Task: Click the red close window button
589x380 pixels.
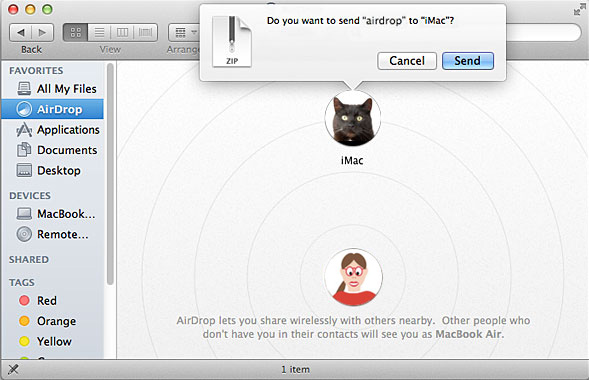Action: pos(13,9)
